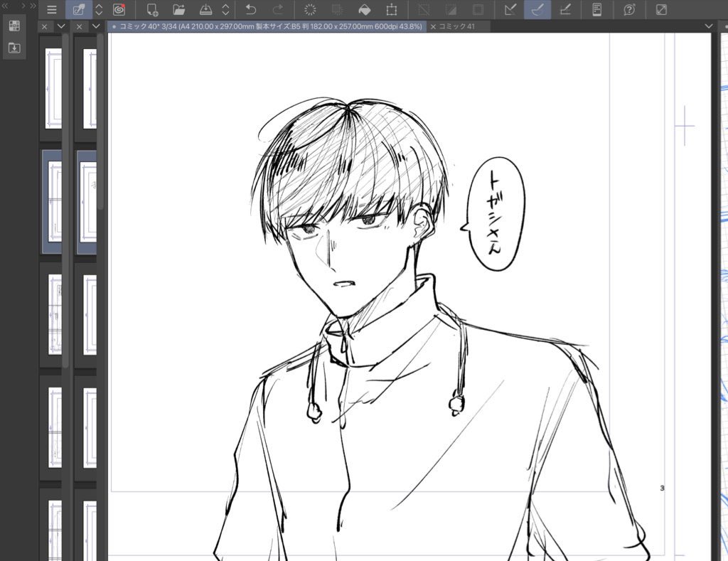Click the clear outside selection icon

point(338,10)
